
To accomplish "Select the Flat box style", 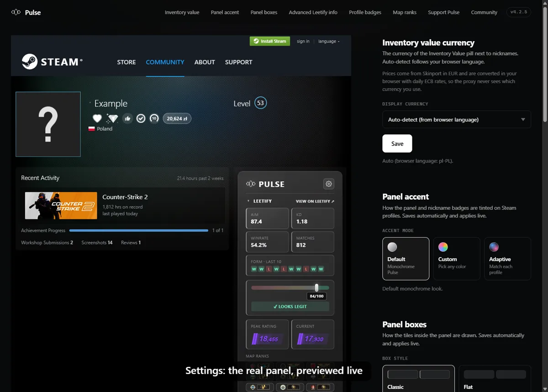I will tap(495, 378).
